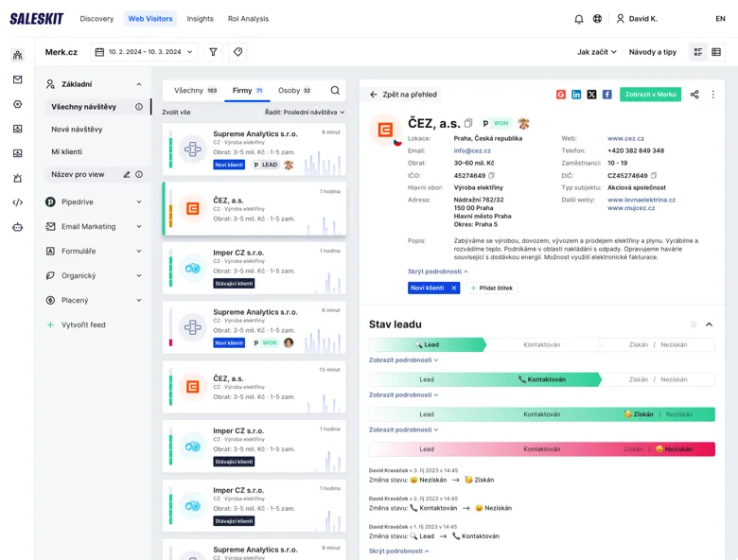Open ČEZ X (Twitter) icon
The width and height of the screenshot is (738, 560).
point(591,95)
